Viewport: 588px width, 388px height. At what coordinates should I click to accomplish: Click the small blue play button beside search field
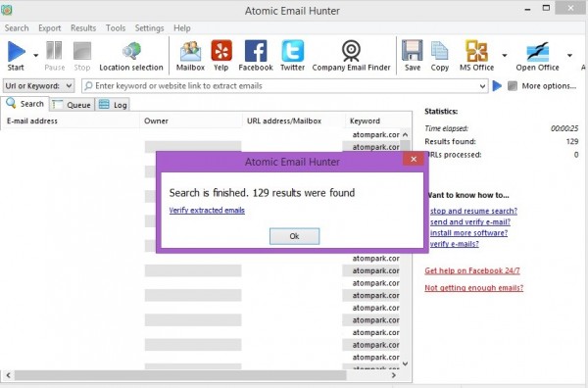497,86
